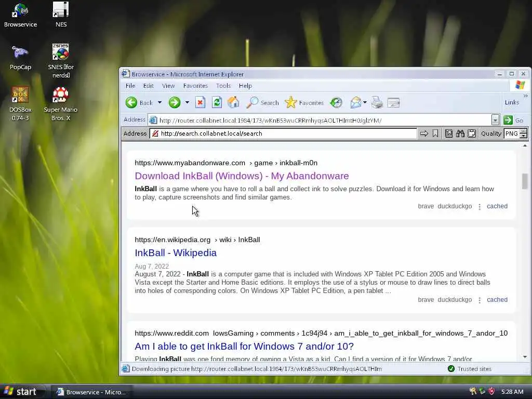Select the Browservice desktop shortcut
Viewport: 532px width, 399px height.
pyautogui.click(x=20, y=15)
